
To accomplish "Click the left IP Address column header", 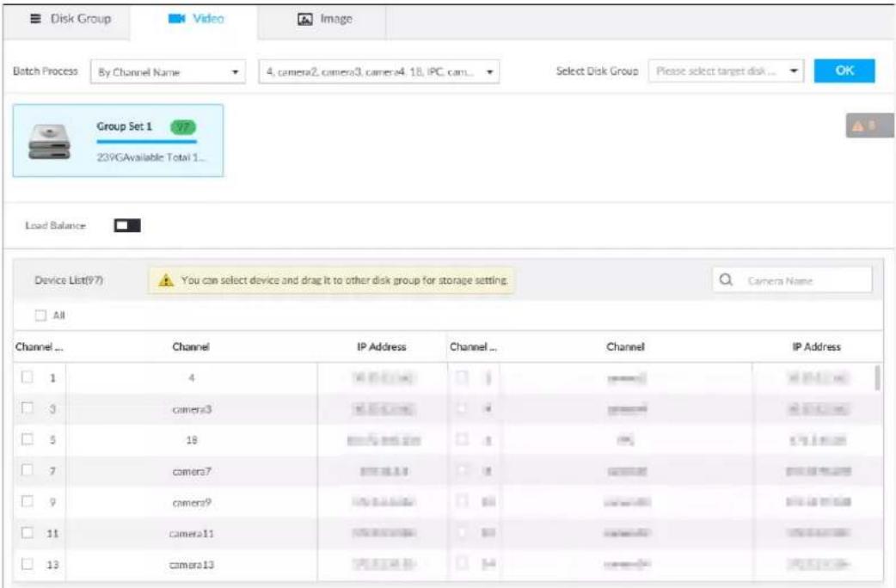I will coord(382,346).
